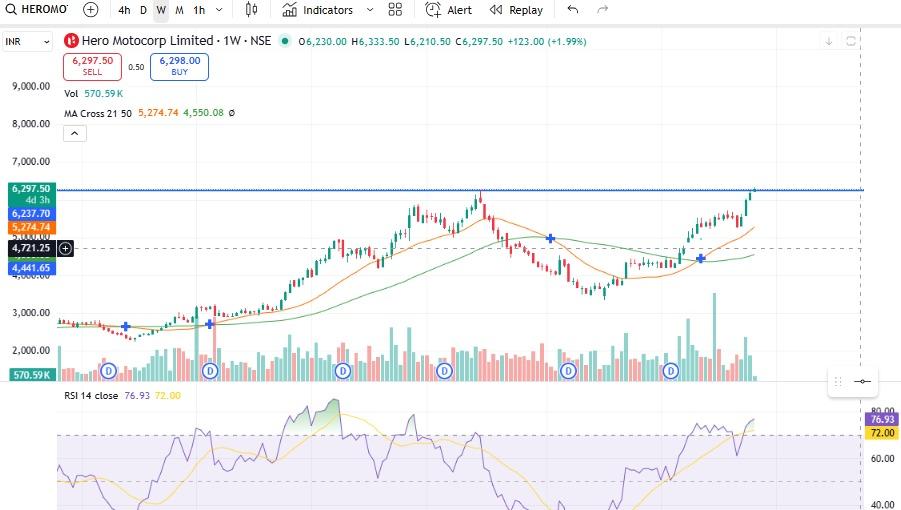
Task: Click the add symbol plus icon
Action: tap(90, 10)
